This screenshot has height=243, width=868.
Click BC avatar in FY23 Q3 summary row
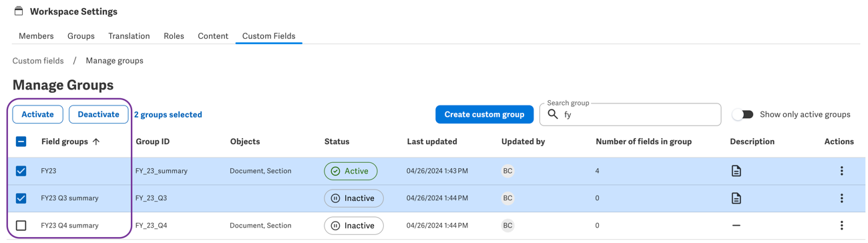pyautogui.click(x=507, y=198)
